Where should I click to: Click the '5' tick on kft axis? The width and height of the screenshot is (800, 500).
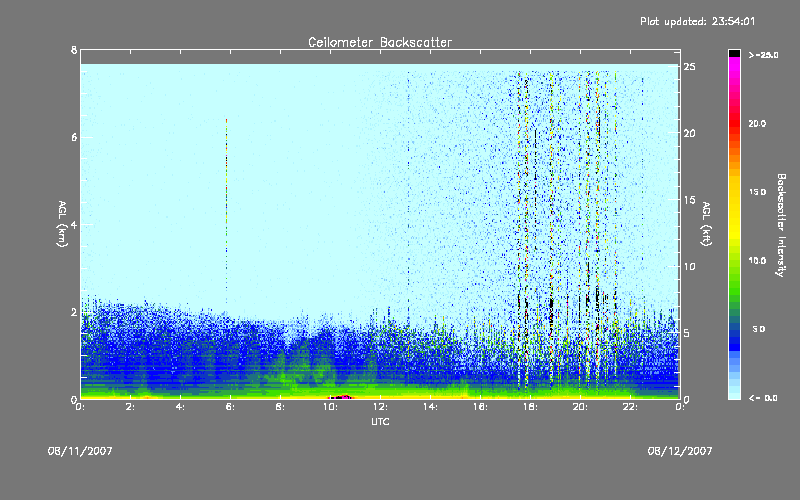click(687, 333)
